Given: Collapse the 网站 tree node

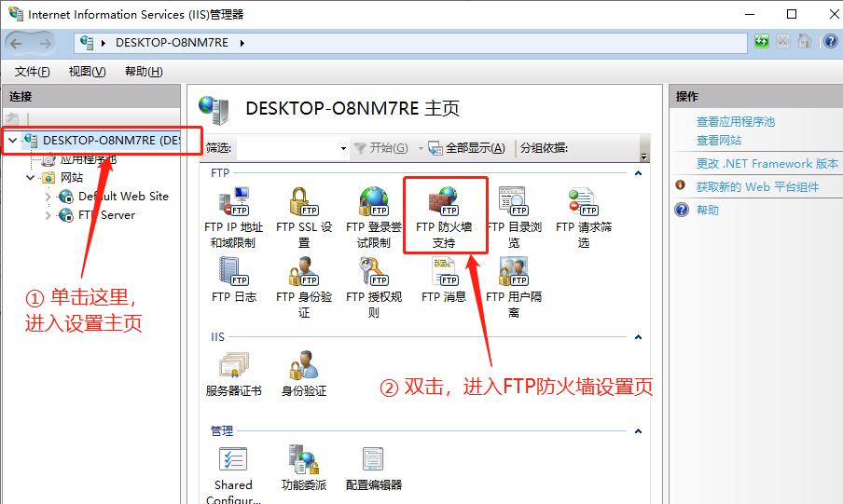Looking at the screenshot, I should click(x=30, y=177).
